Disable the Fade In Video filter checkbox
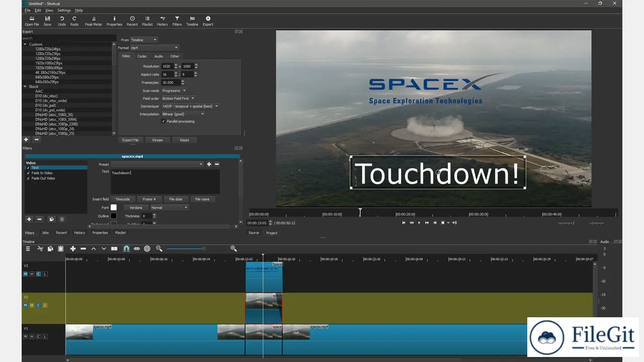 point(28,173)
